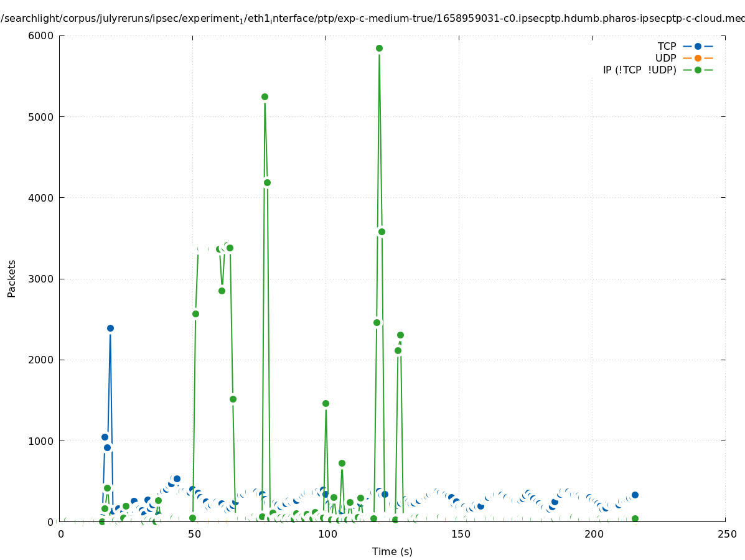Select the green point near 2300 packets

click(400, 335)
